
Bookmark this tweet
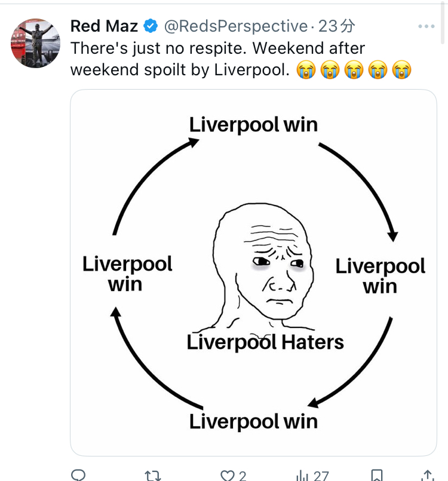click(376, 475)
